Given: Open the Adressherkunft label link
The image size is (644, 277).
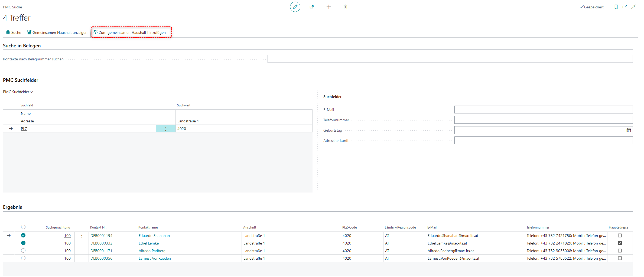Looking at the screenshot, I should 336,141.
